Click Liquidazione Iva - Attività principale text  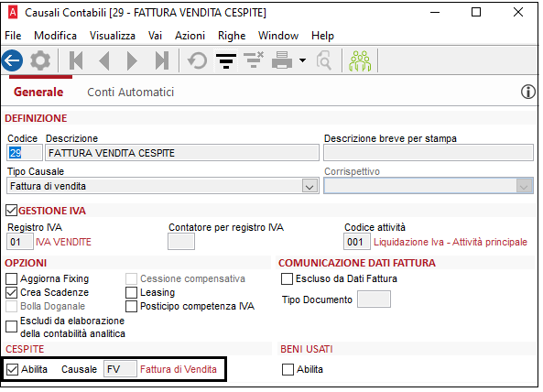451,242
